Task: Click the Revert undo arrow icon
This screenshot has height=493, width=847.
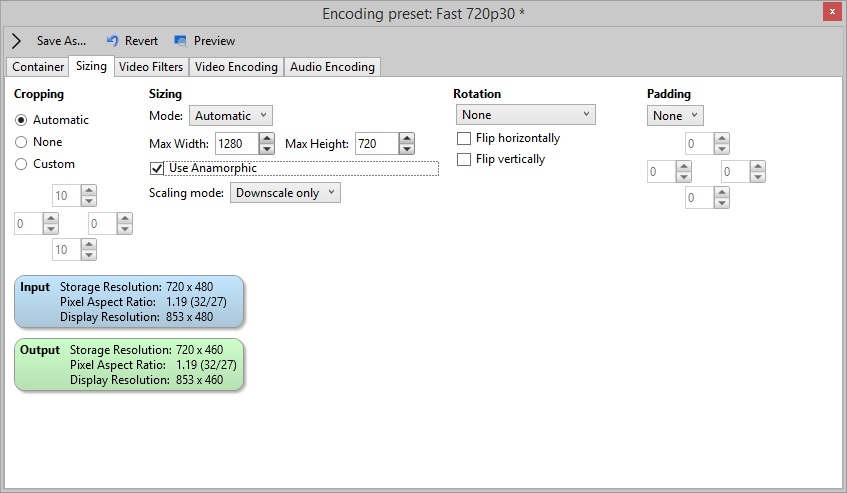Action: click(112, 41)
